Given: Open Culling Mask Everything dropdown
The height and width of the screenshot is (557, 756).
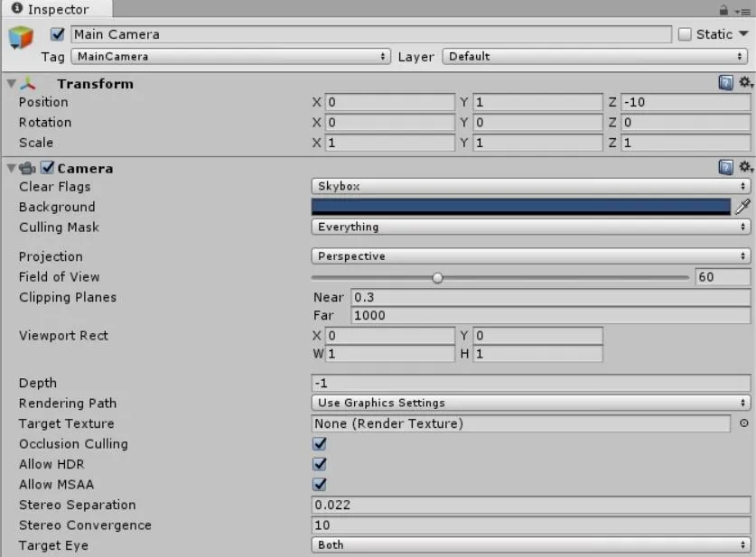Looking at the screenshot, I should [x=531, y=227].
